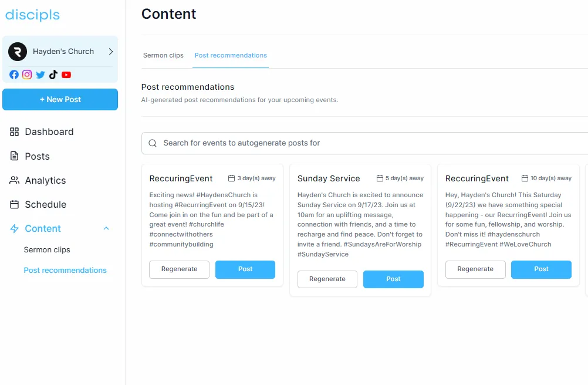Click the Twitter bird icon
This screenshot has height=385, width=588.
click(40, 75)
